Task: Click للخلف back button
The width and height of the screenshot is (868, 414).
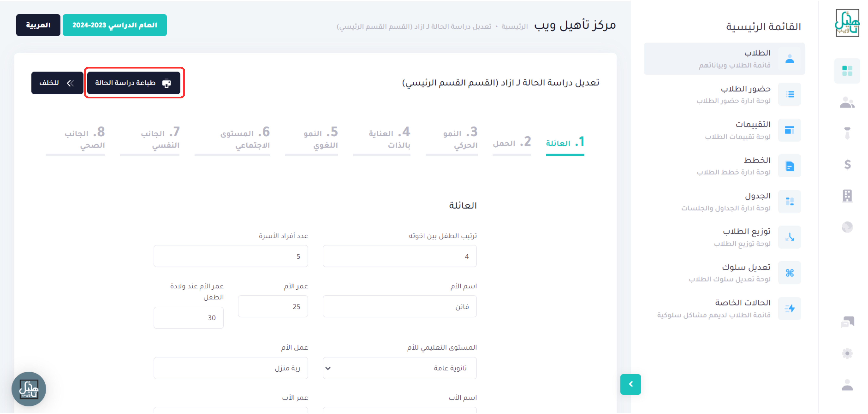Action: coord(57,83)
